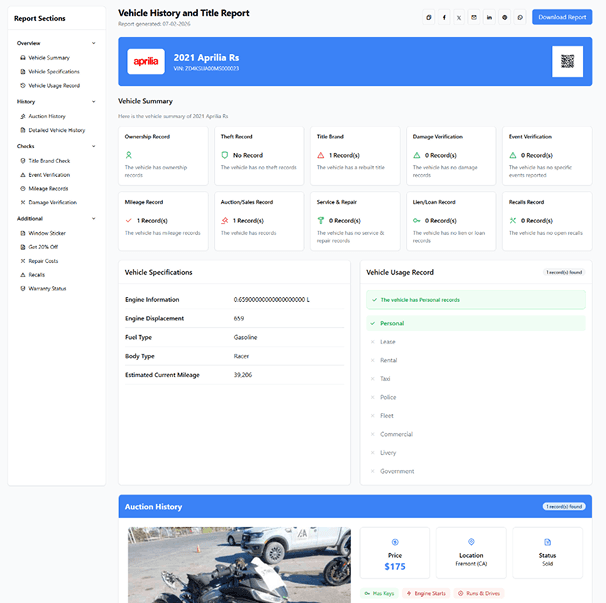The image size is (606, 603).
Task: Open Vehicle Specifications in the sidebar
Action: tap(53, 72)
